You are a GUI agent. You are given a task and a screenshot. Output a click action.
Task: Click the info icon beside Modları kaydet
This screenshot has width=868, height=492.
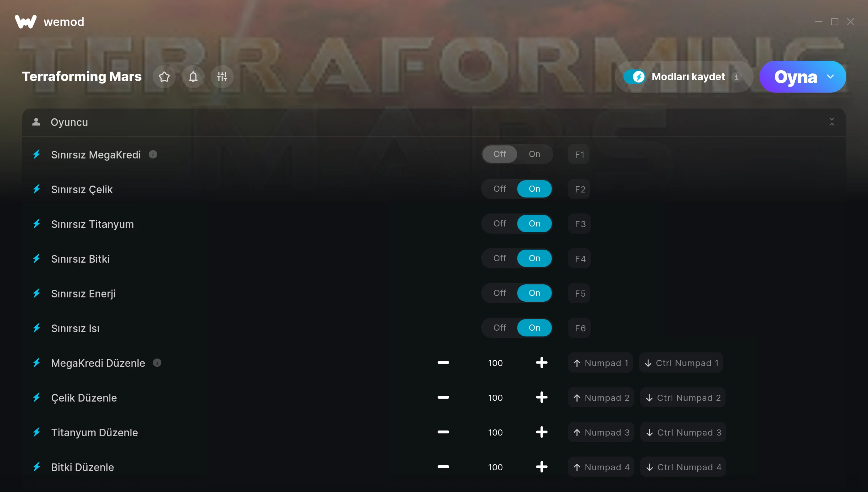[x=736, y=77]
